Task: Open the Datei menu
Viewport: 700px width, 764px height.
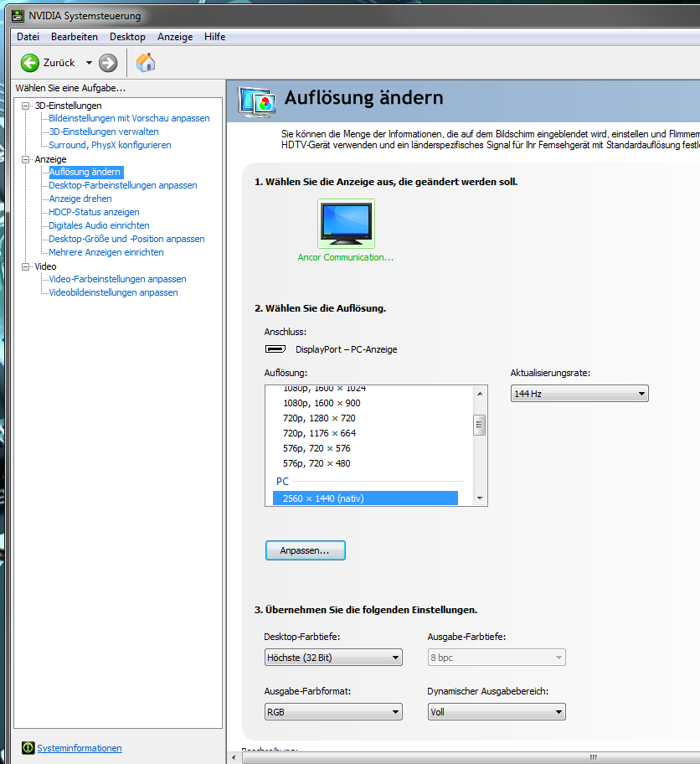Action: coord(28,37)
